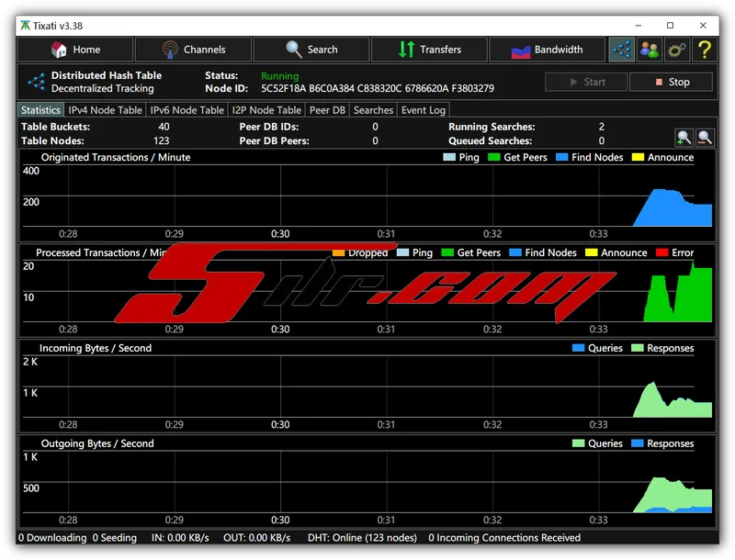The image size is (735, 560).
Task: Click the Outgoing Bytes / Second title
Action: pos(97,443)
